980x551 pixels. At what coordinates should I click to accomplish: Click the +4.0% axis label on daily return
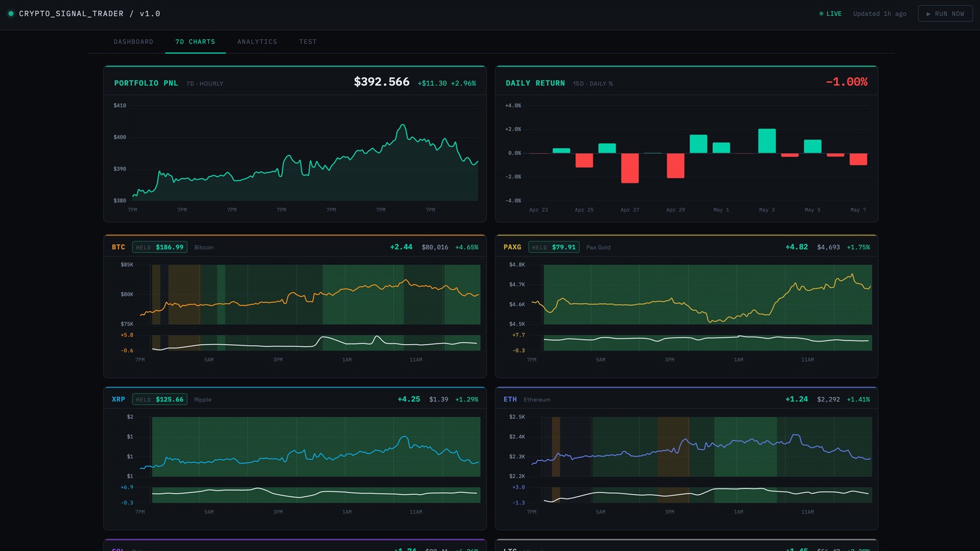point(513,105)
